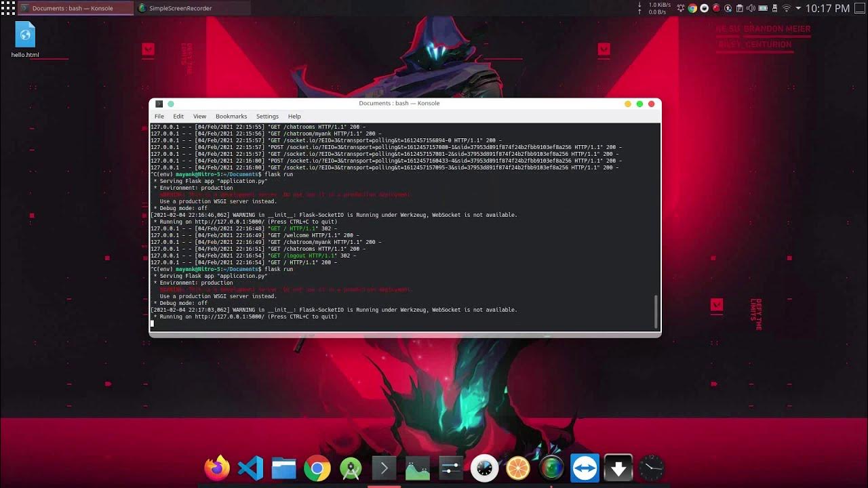Click the USB device tray icon

[774, 8]
